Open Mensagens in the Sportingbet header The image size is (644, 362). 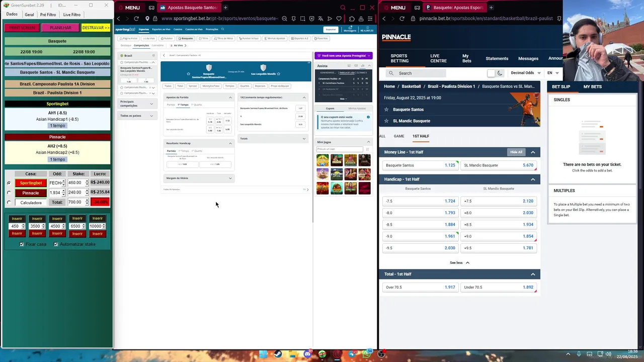tap(350, 30)
